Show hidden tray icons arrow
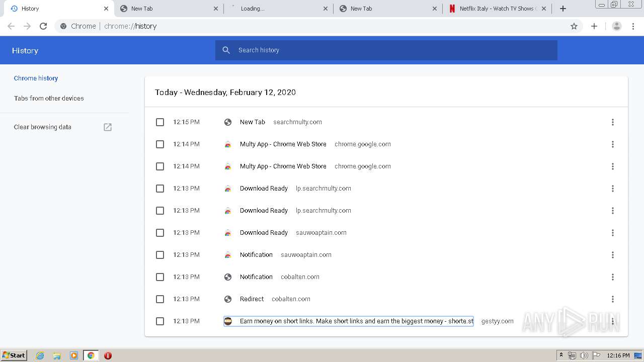Viewport: 644px width, 362px height. 561,355
